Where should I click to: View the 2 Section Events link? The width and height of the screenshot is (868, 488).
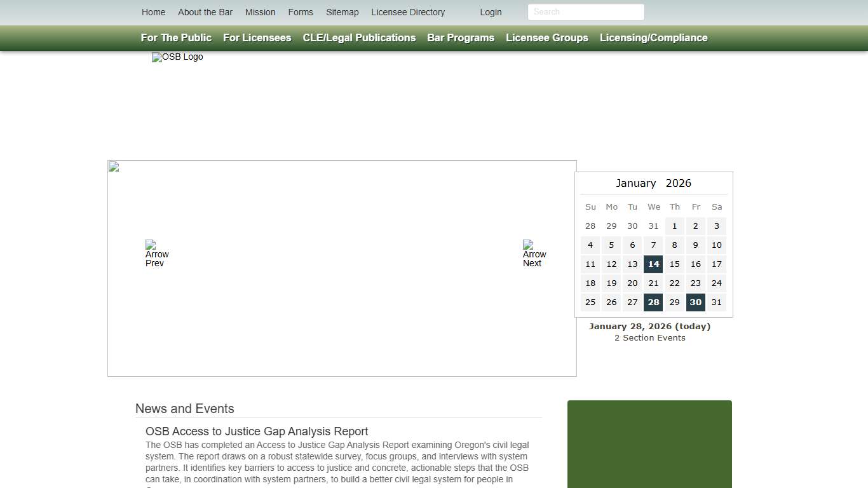coord(649,337)
